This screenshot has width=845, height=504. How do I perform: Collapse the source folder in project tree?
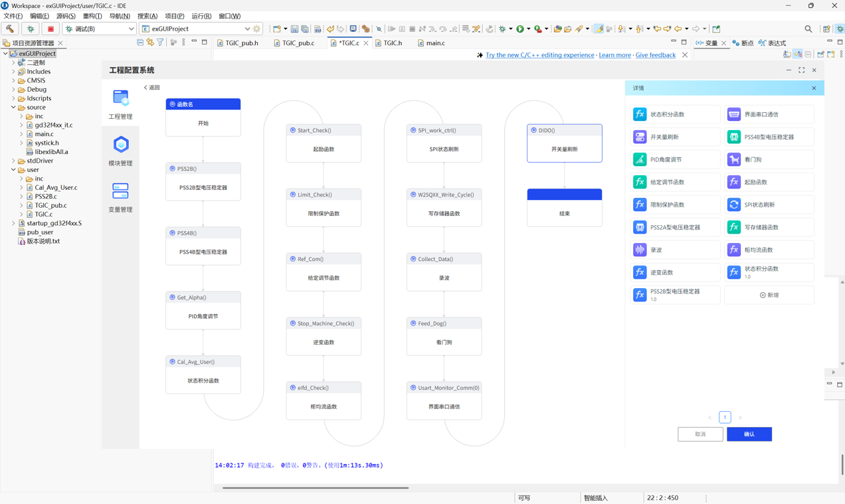(x=13, y=107)
